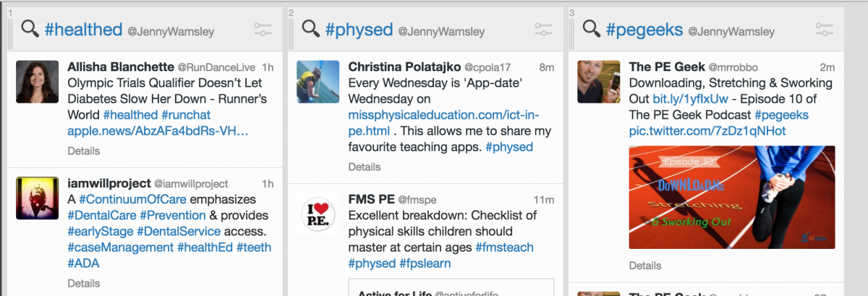Viewport: 868px width, 296px height.
Task: Open the apple.news link in Allisha's tweet
Action: (x=158, y=131)
